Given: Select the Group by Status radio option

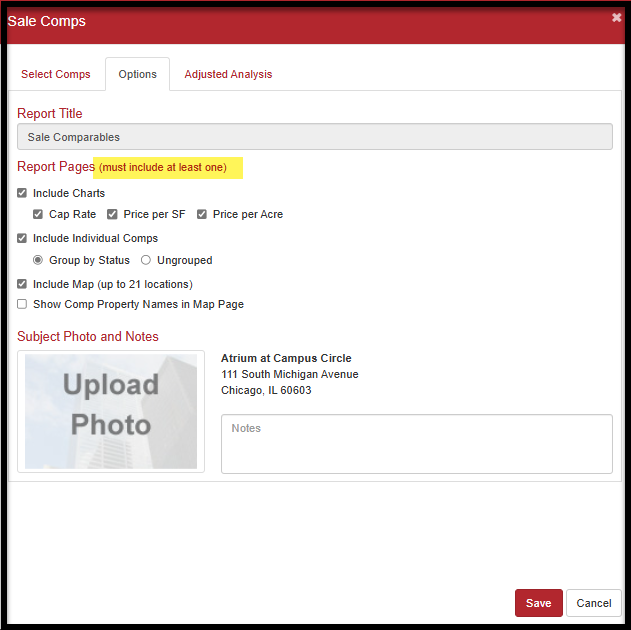Looking at the screenshot, I should pyautogui.click(x=38, y=260).
